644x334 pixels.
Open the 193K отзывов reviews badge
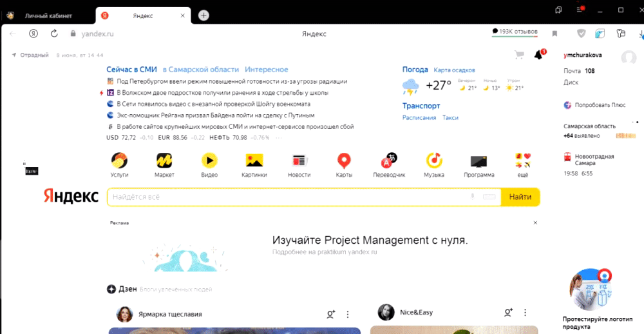pyautogui.click(x=515, y=32)
